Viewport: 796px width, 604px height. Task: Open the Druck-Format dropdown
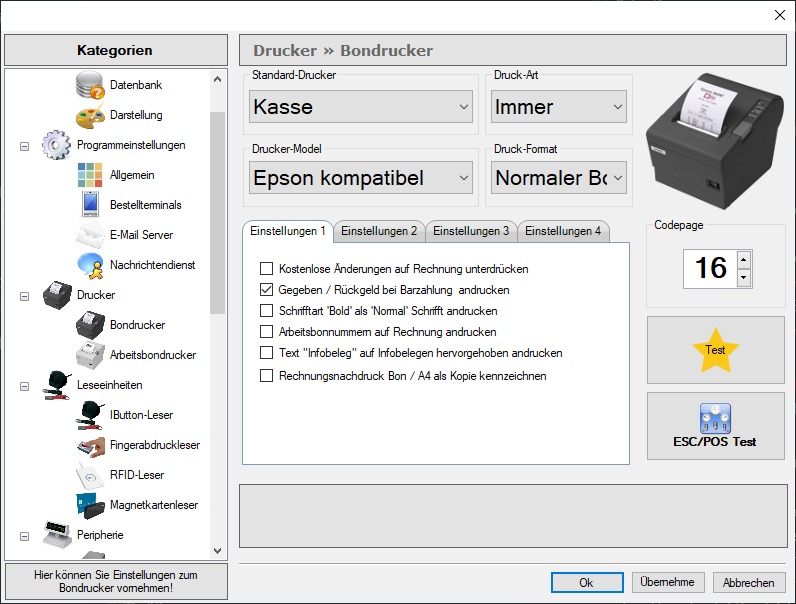tap(558, 178)
